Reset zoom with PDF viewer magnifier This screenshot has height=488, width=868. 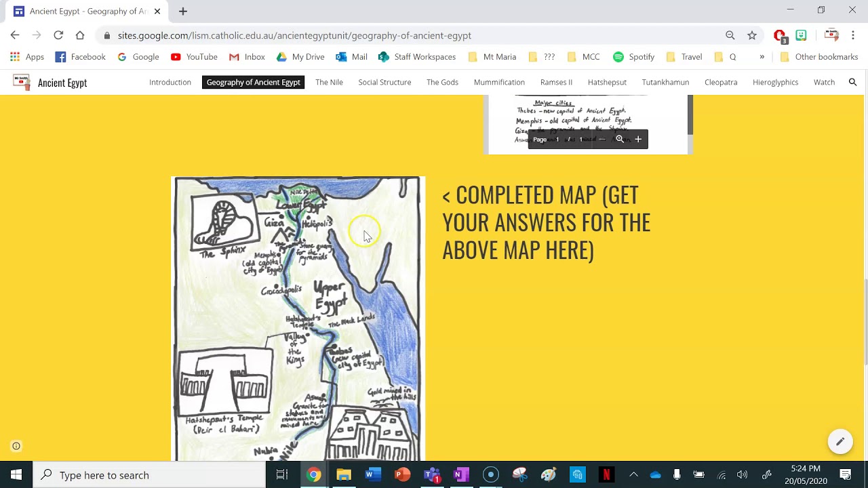[x=619, y=139]
